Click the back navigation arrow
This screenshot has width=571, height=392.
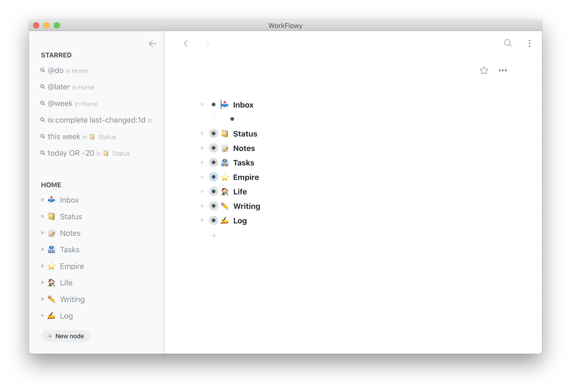click(186, 43)
